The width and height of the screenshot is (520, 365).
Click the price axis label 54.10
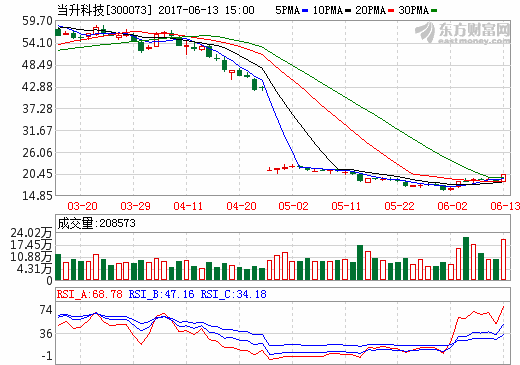point(37,43)
